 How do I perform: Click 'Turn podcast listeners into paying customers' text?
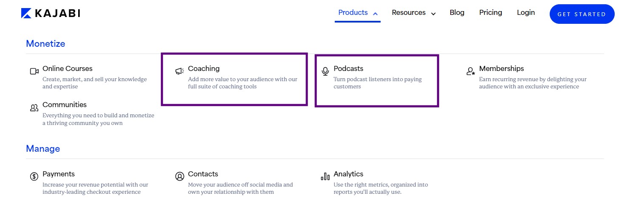(x=378, y=83)
